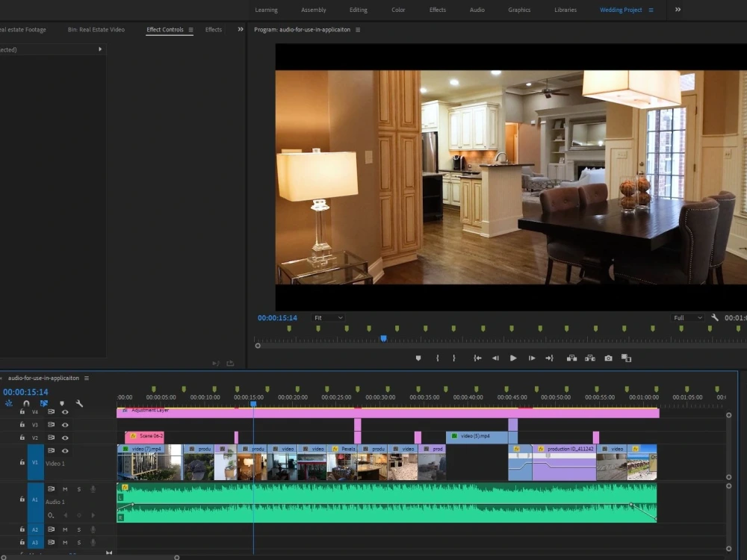The height and width of the screenshot is (560, 747).
Task: Switch to the Color workspace
Action: click(398, 10)
